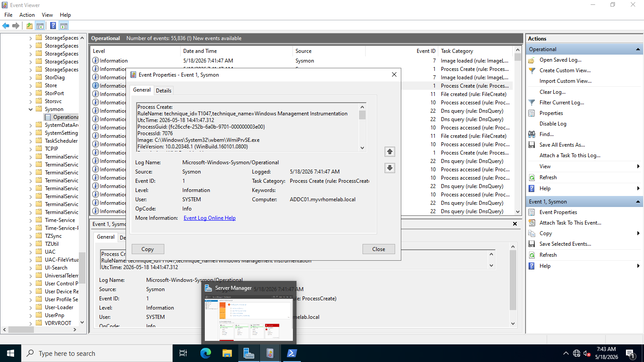Click the Up one level folder icon
The height and width of the screenshot is (362, 644).
click(29, 26)
